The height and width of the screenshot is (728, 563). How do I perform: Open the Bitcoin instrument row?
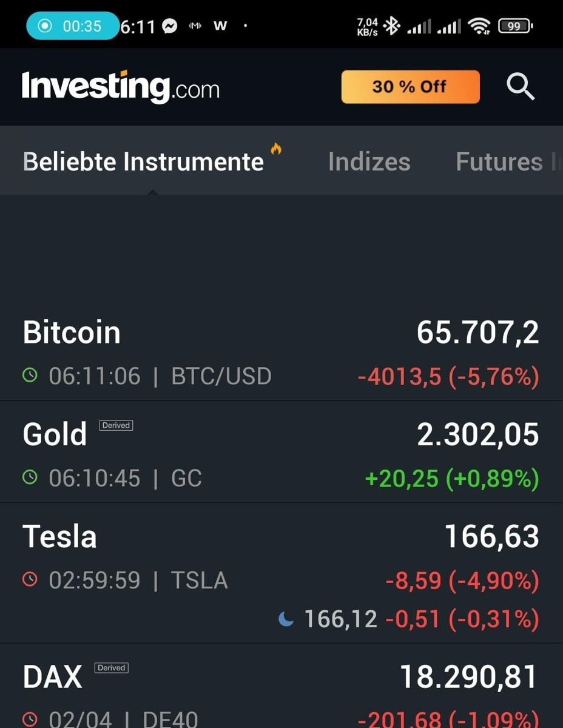281,353
